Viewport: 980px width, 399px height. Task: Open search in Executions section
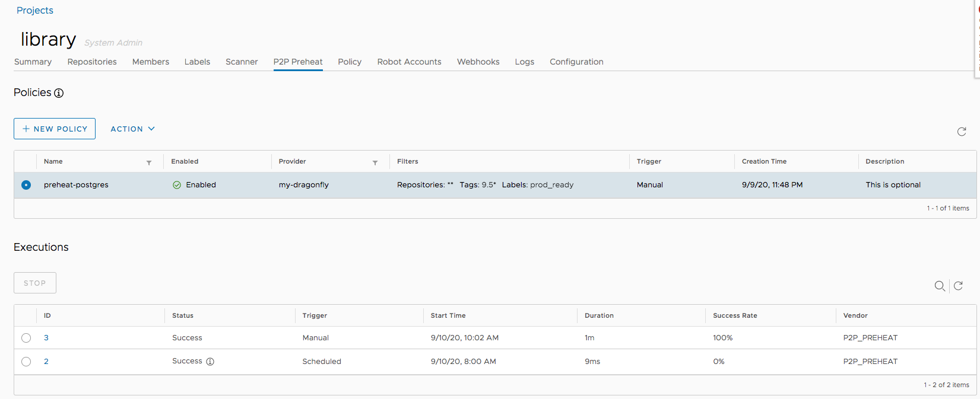pyautogui.click(x=940, y=286)
